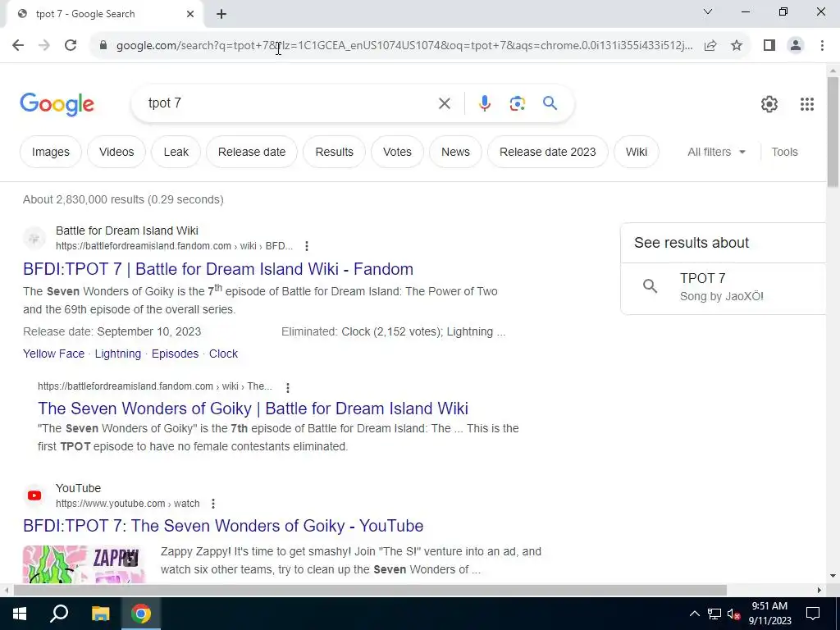Click Chrome icon in taskbar
This screenshot has height=630, width=840.
tap(141, 614)
